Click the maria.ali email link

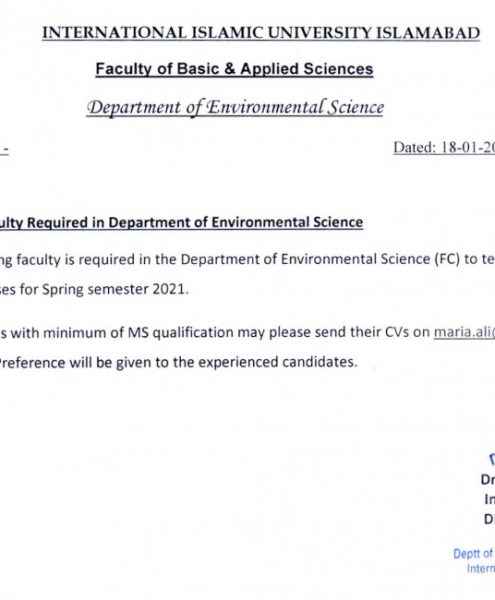coord(464,332)
